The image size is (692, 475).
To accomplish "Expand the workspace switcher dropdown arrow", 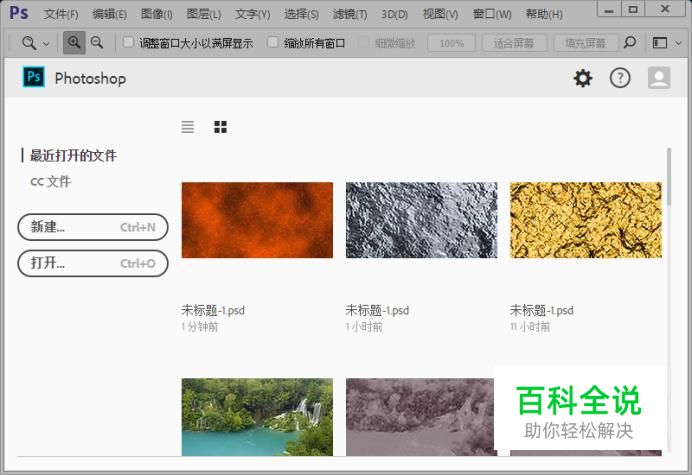I will coord(679,43).
